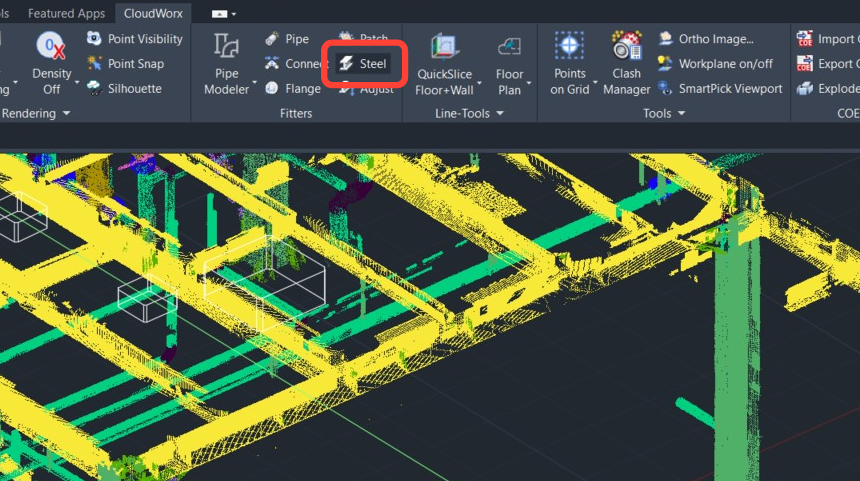Open Ortho Image dialog

point(706,39)
